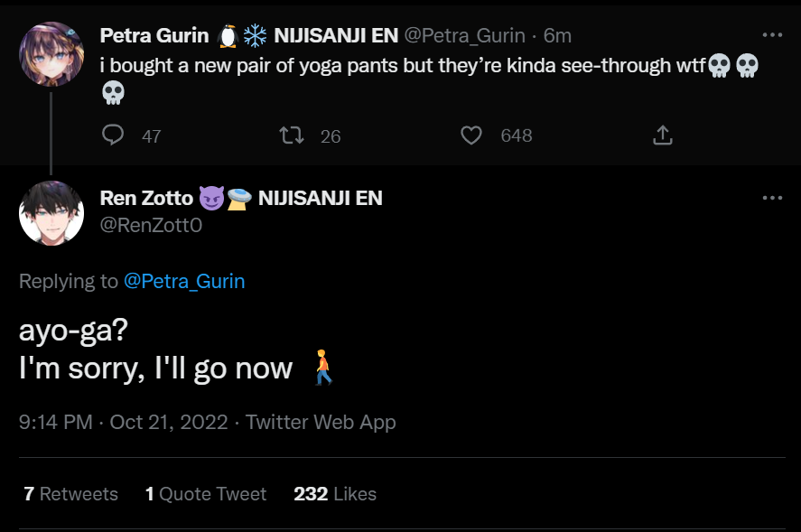801x532 pixels.
Task: View the 1 Quote Tweet list
Action: [x=206, y=494]
